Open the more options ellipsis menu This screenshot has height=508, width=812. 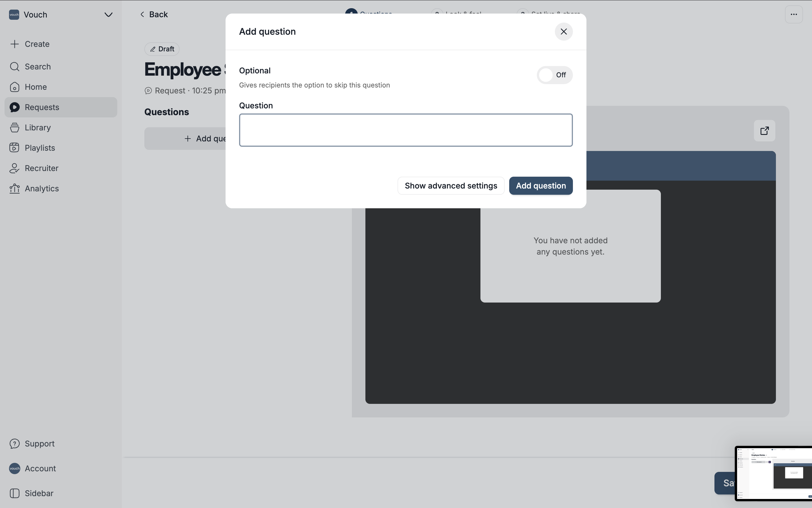point(794,14)
